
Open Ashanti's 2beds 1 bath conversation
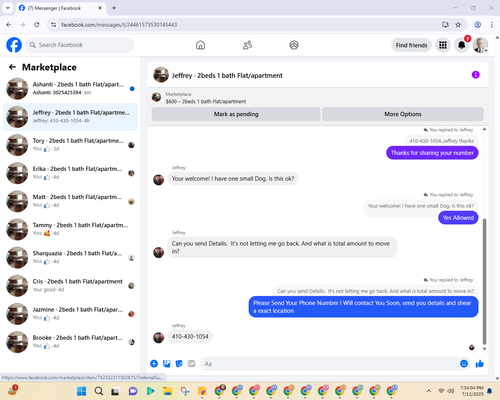70,89
